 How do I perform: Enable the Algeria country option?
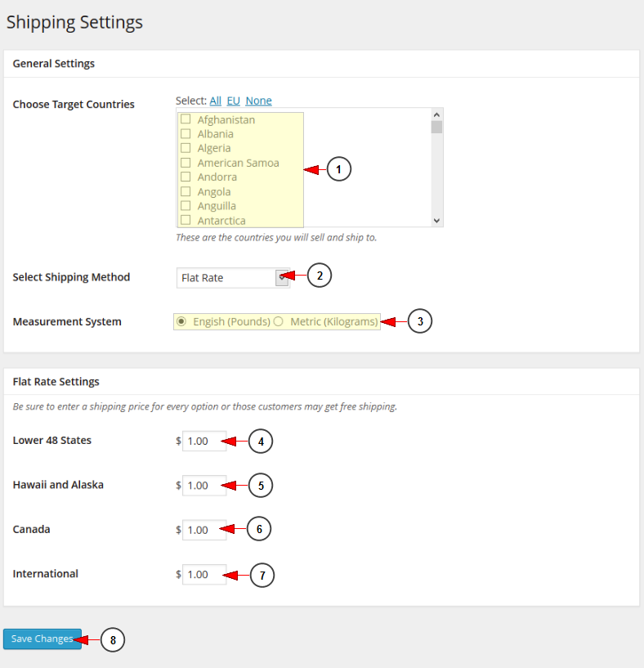coord(186,148)
